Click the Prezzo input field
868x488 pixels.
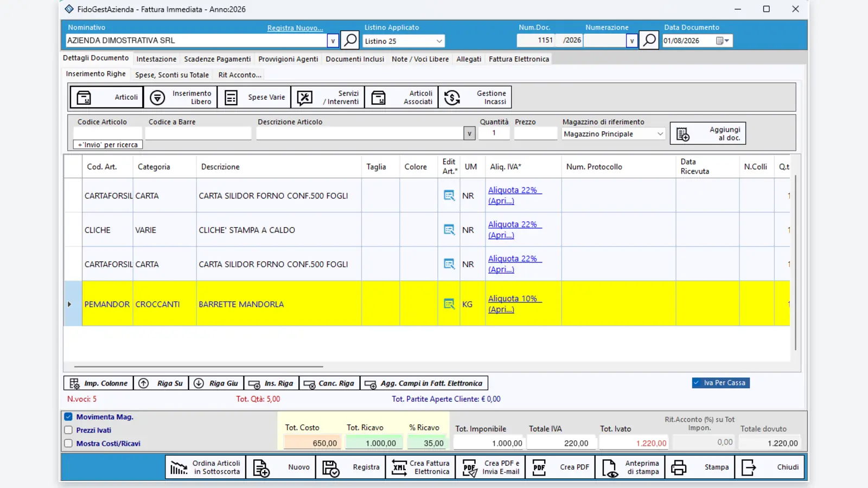[535, 133]
